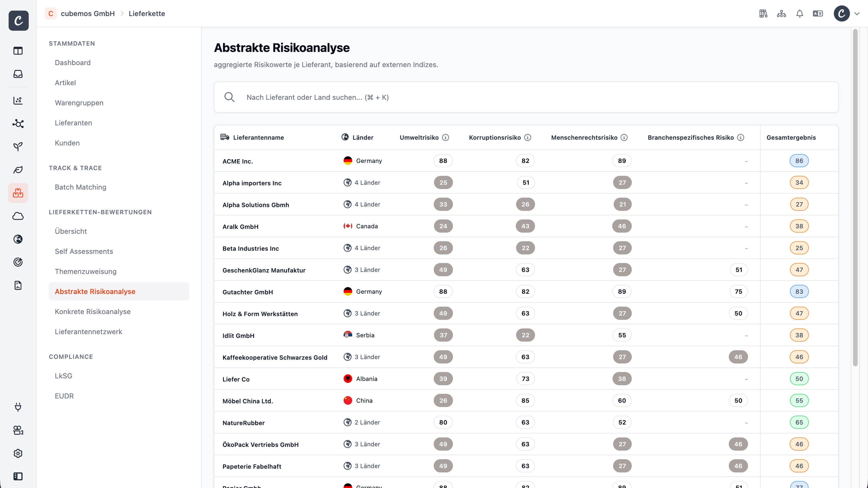Click the plug integrations icon
The width and height of the screenshot is (868, 488).
18,407
